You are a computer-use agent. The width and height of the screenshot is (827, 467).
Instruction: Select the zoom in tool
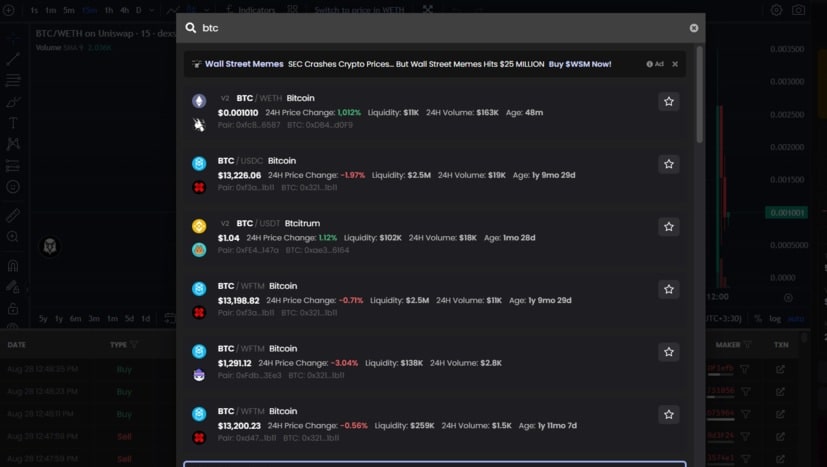point(13,237)
